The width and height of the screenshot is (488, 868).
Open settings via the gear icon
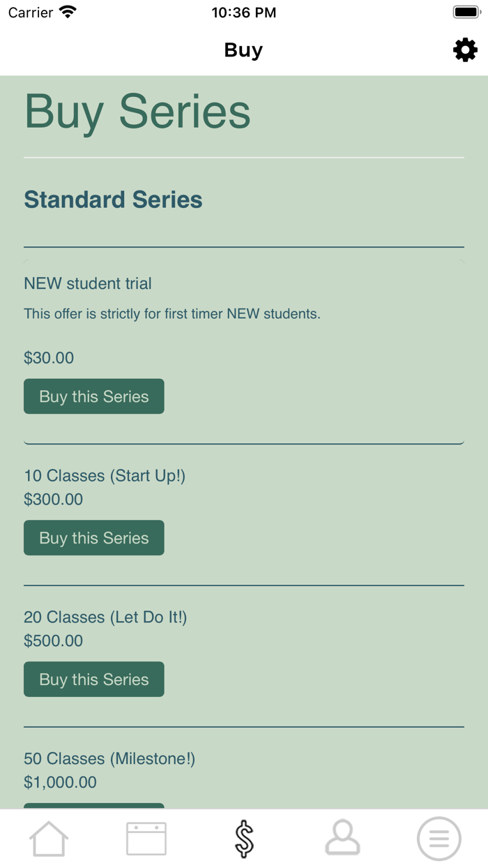pyautogui.click(x=465, y=50)
